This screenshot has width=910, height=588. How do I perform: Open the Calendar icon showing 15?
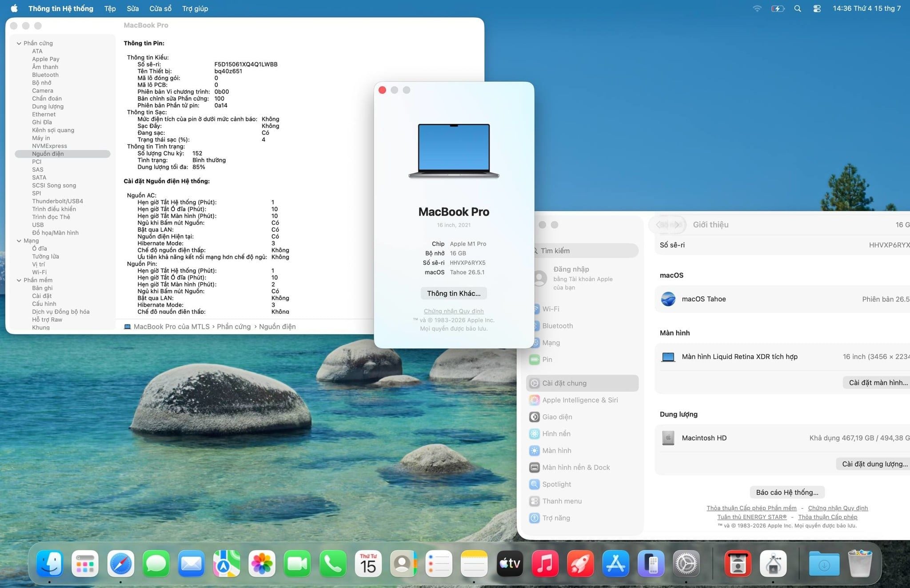pyautogui.click(x=368, y=564)
